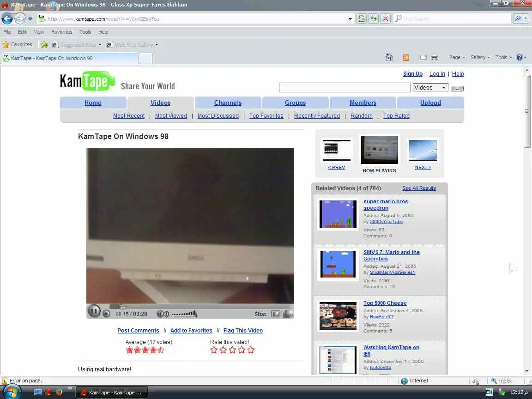
Task: Pause the video with the pause button
Action: click(x=94, y=311)
